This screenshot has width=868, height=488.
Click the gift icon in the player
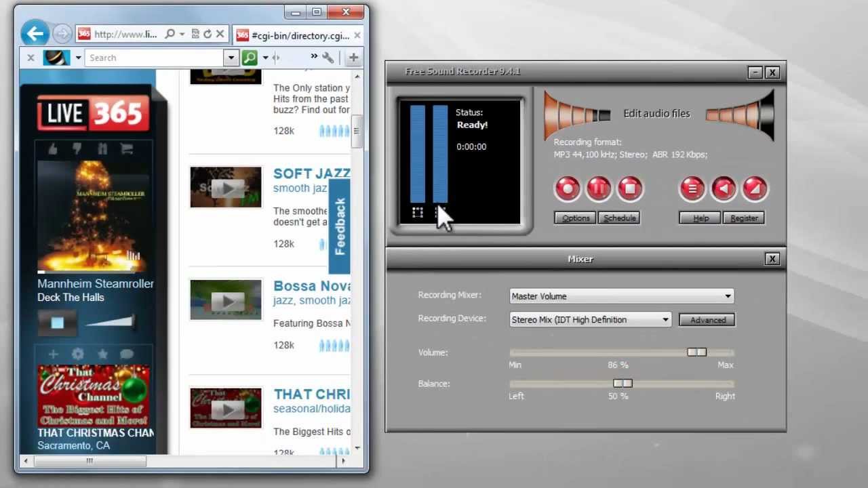tap(102, 149)
